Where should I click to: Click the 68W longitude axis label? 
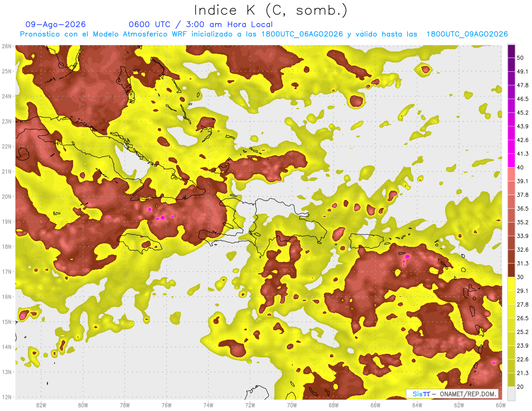(333, 405)
